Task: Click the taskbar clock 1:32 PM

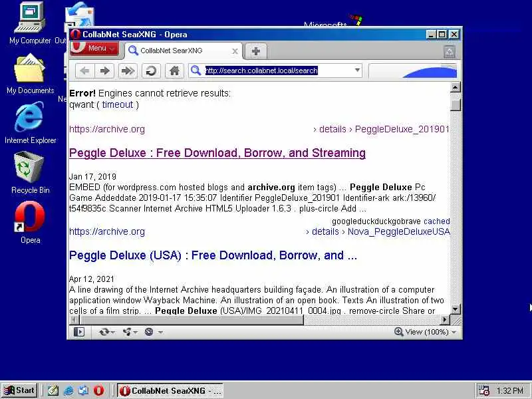Action: click(509, 391)
